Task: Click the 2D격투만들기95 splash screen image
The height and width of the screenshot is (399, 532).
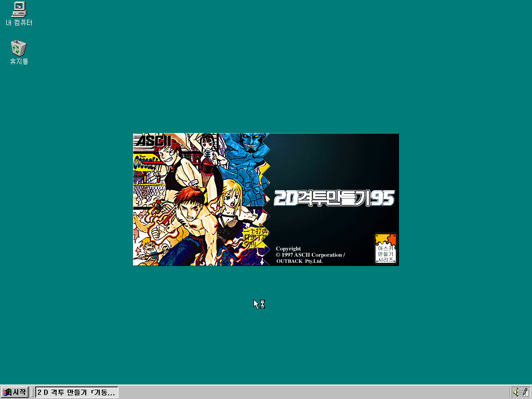Action: point(265,199)
